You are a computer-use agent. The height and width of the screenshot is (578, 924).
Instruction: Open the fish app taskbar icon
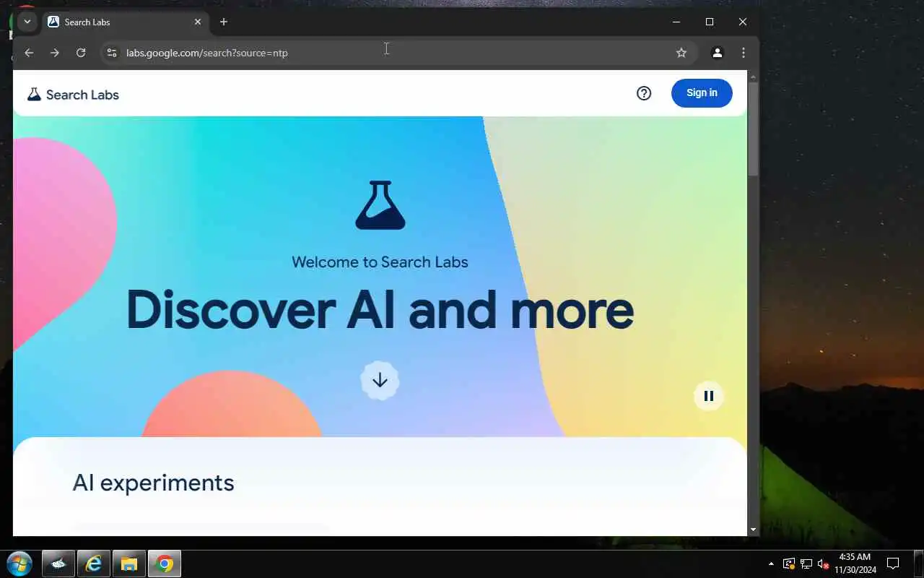[x=58, y=564]
